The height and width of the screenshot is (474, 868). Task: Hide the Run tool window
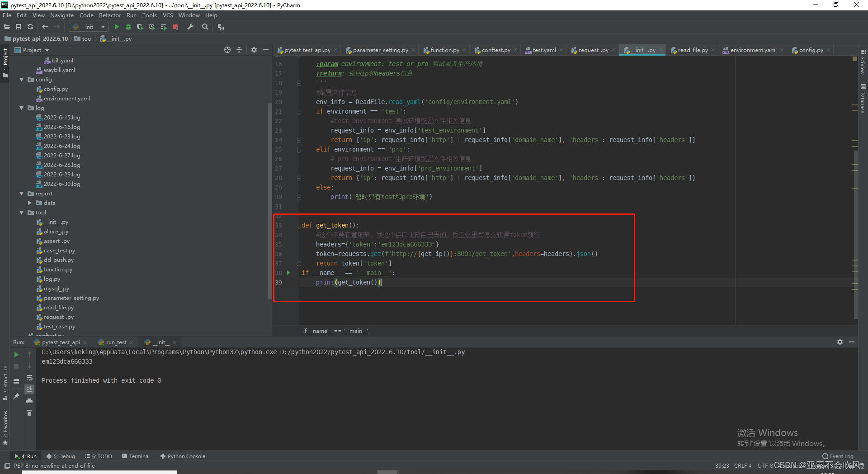pyautogui.click(x=852, y=342)
